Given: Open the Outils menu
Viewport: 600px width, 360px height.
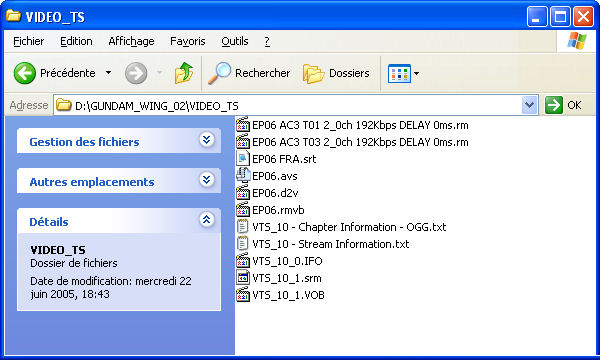Looking at the screenshot, I should click(x=235, y=41).
